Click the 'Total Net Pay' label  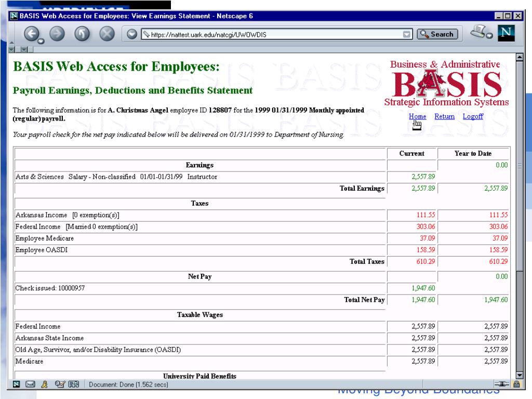364,300
